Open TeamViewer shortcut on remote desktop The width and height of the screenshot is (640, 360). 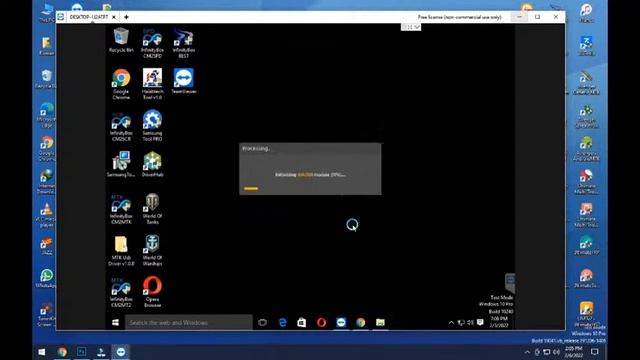(x=184, y=81)
